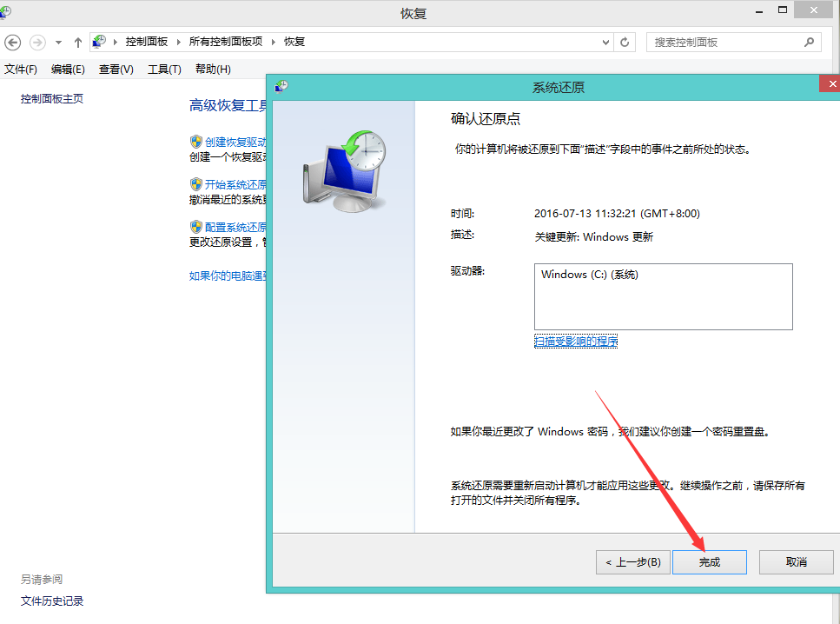Click the search magnifier icon
840x624 pixels.
809,42
